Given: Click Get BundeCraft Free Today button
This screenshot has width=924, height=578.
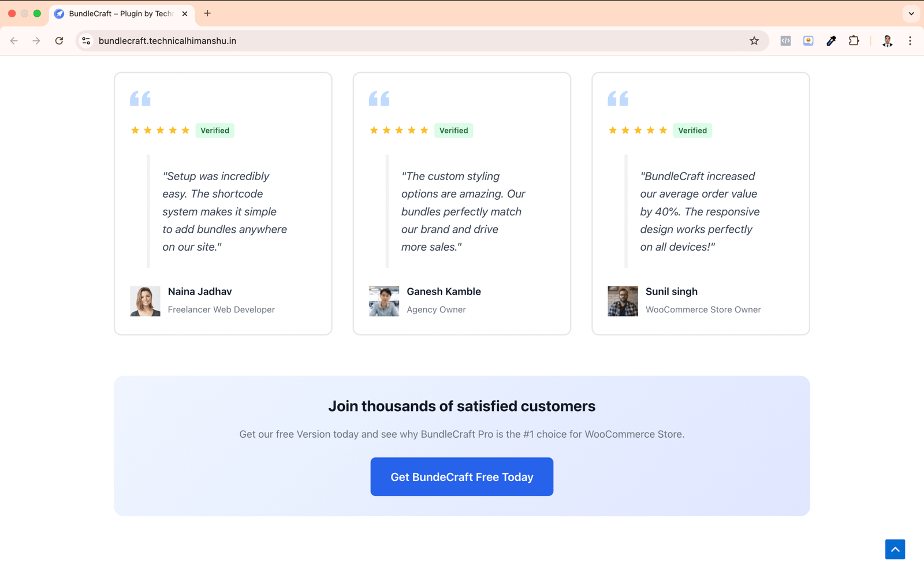Looking at the screenshot, I should pos(461,477).
